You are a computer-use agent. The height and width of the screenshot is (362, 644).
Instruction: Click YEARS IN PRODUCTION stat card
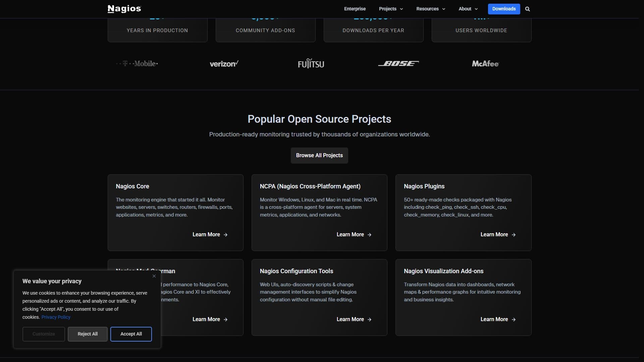point(157,30)
